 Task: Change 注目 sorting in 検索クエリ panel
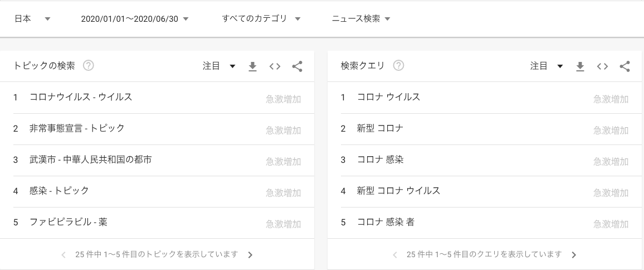(547, 66)
